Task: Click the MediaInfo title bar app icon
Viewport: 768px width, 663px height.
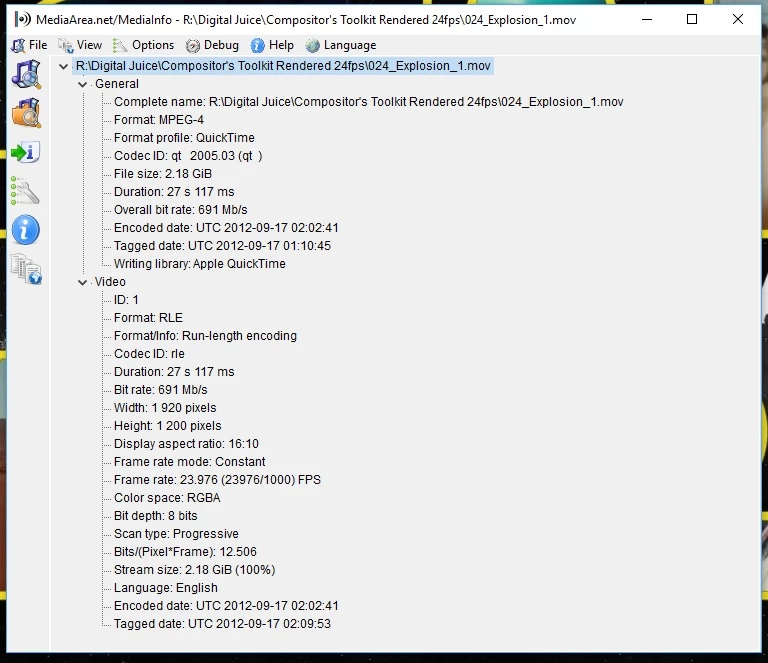Action: [23, 20]
